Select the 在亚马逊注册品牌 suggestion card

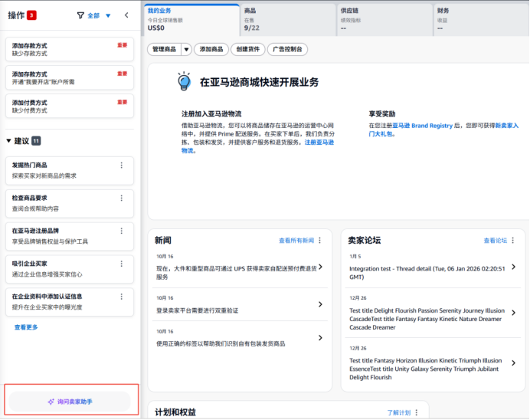(x=70, y=236)
